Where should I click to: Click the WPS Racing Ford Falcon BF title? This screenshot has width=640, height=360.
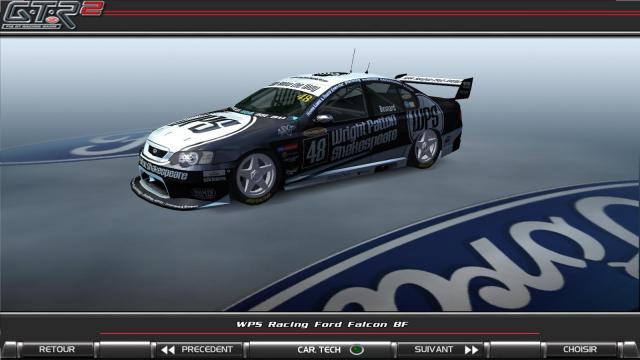[x=322, y=324]
